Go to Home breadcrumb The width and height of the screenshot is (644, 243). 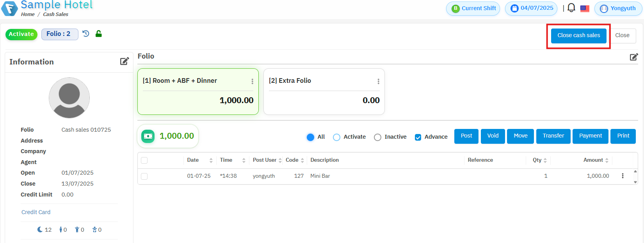click(x=28, y=14)
